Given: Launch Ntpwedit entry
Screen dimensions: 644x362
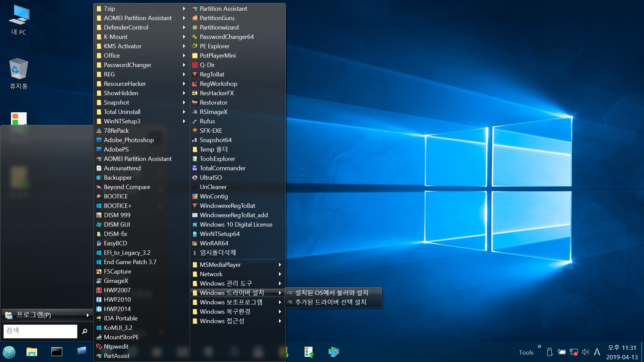Looking at the screenshot, I should [141, 347].
